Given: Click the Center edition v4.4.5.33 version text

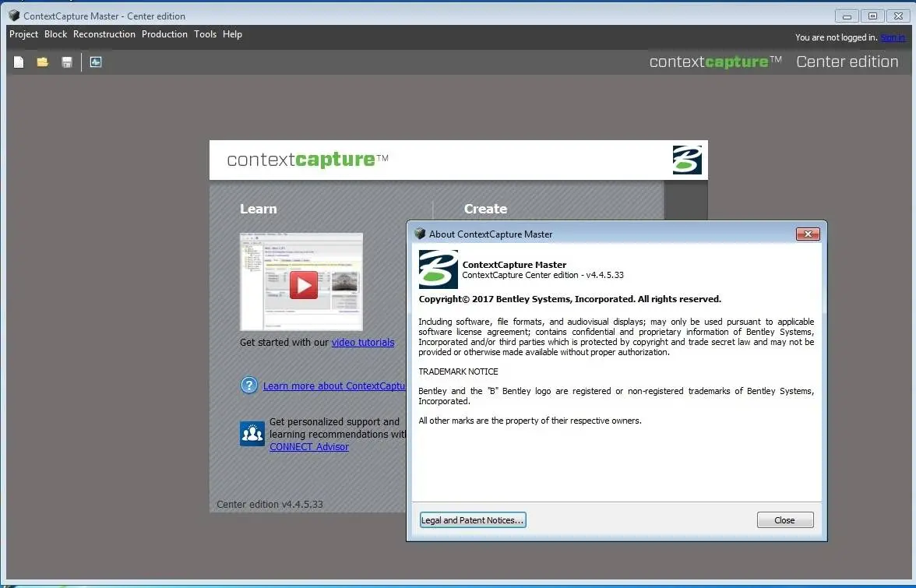Looking at the screenshot, I should pyautogui.click(x=270, y=505).
